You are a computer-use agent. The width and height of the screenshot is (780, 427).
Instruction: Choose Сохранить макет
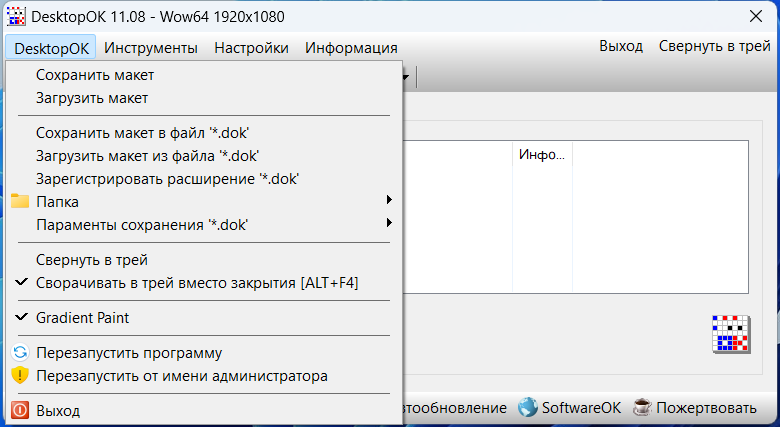point(204,75)
